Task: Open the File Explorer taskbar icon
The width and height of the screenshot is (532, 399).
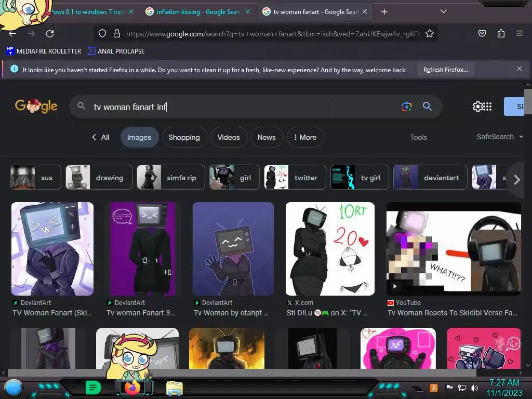Action: 175,388
